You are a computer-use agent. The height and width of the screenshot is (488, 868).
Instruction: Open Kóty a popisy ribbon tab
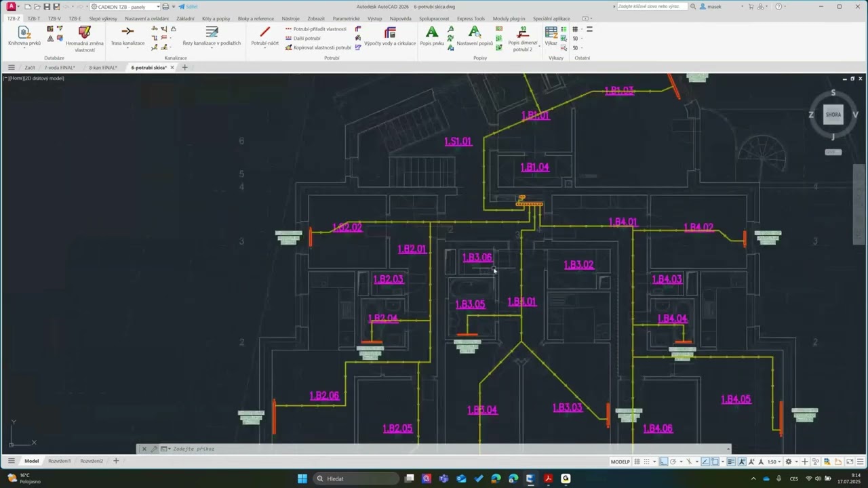click(x=216, y=19)
